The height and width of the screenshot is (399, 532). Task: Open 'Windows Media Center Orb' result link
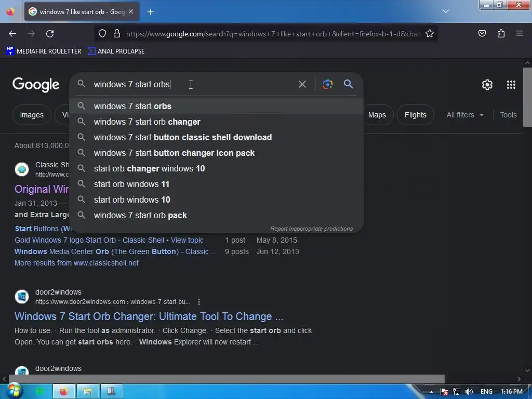tap(116, 252)
